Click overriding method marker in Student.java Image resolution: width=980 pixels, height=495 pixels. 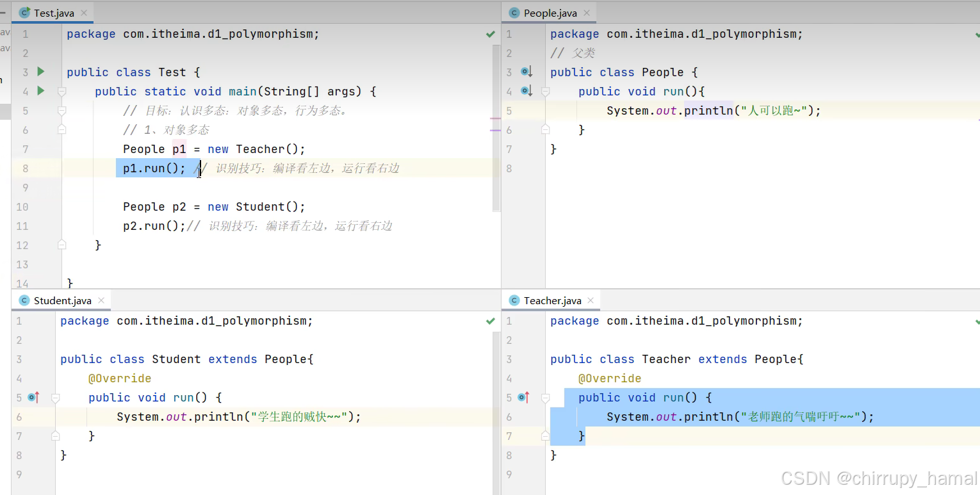33,398
